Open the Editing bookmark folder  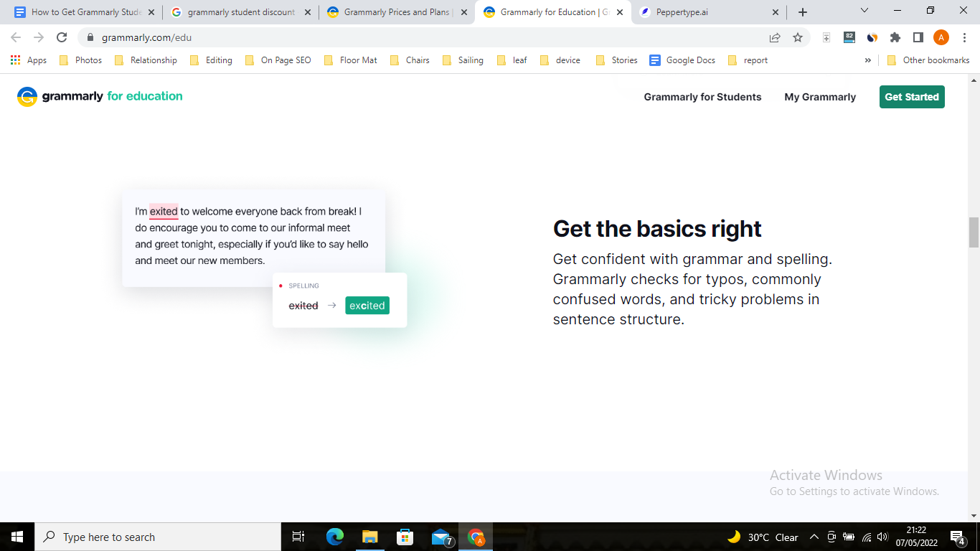tap(211, 60)
